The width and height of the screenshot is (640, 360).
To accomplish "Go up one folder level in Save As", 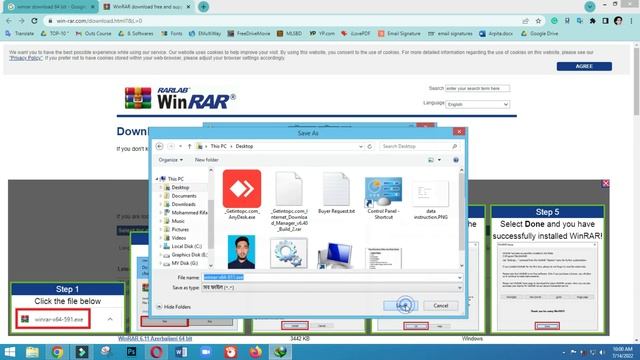I will coord(189,146).
